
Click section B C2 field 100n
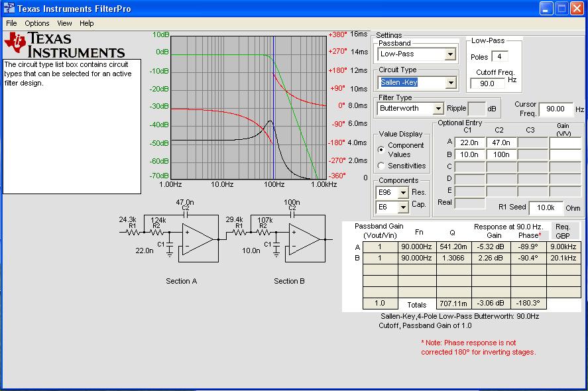(x=501, y=154)
